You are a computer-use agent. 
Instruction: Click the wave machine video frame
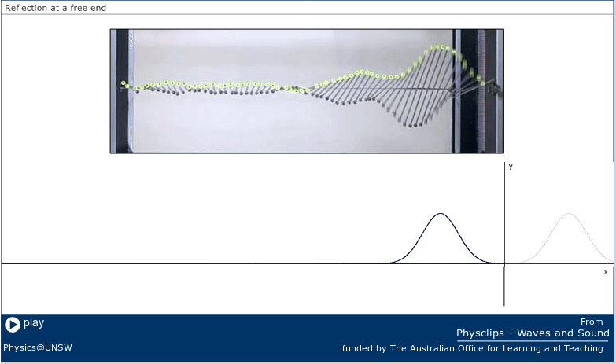[x=307, y=91]
